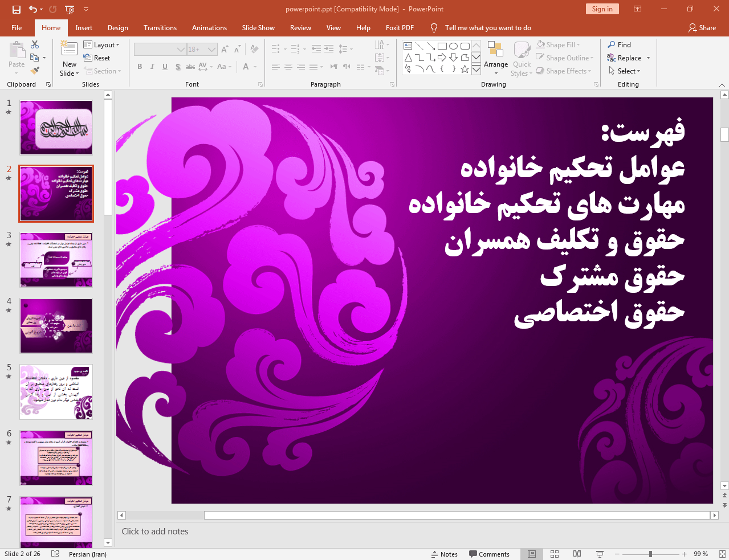Open the Section dropdown

[x=103, y=71]
